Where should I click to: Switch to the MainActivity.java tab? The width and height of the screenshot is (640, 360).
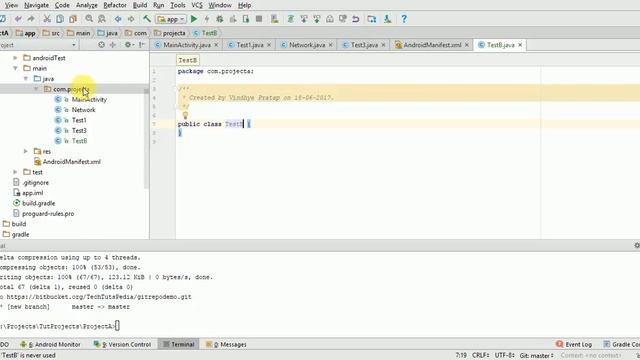click(187, 45)
